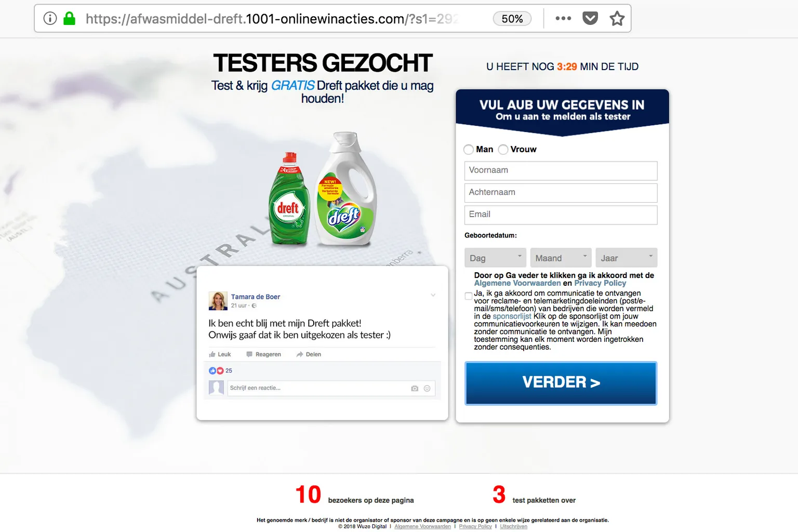Select the Man radio button
Viewport: 798px width, 532px height.
(469, 150)
